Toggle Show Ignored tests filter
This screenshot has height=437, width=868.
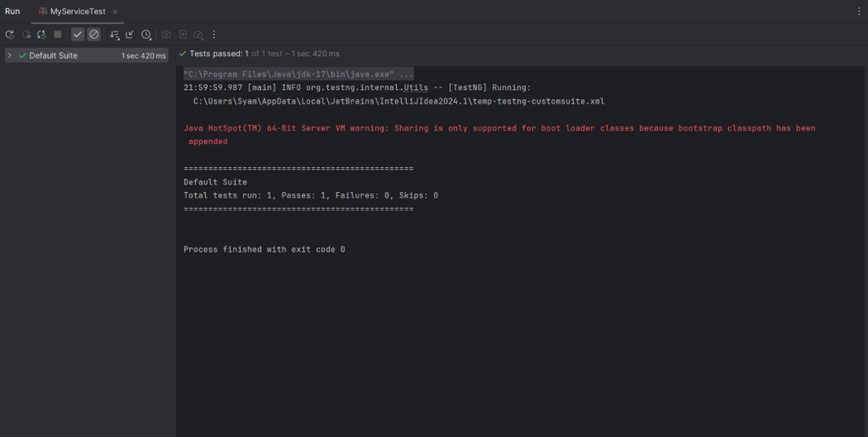pos(94,35)
